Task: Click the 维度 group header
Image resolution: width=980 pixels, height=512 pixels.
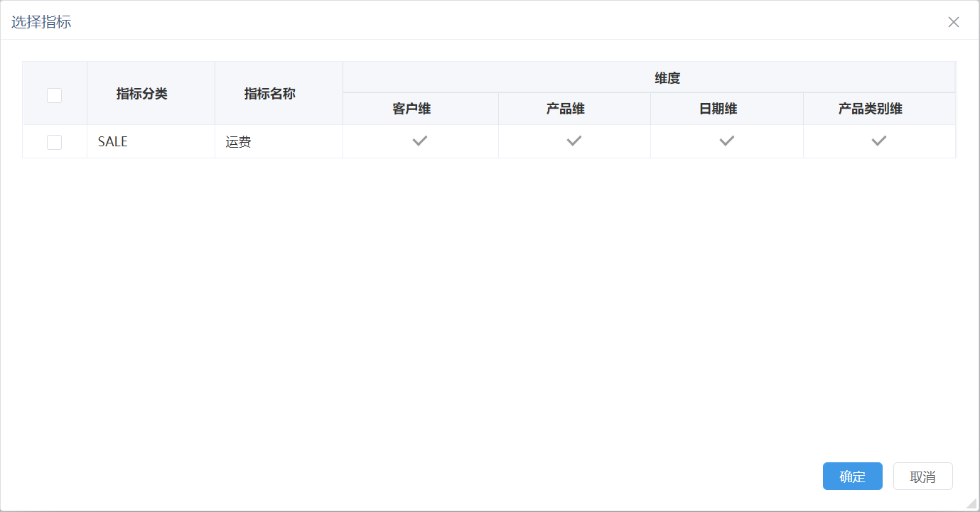Action: tap(649, 77)
